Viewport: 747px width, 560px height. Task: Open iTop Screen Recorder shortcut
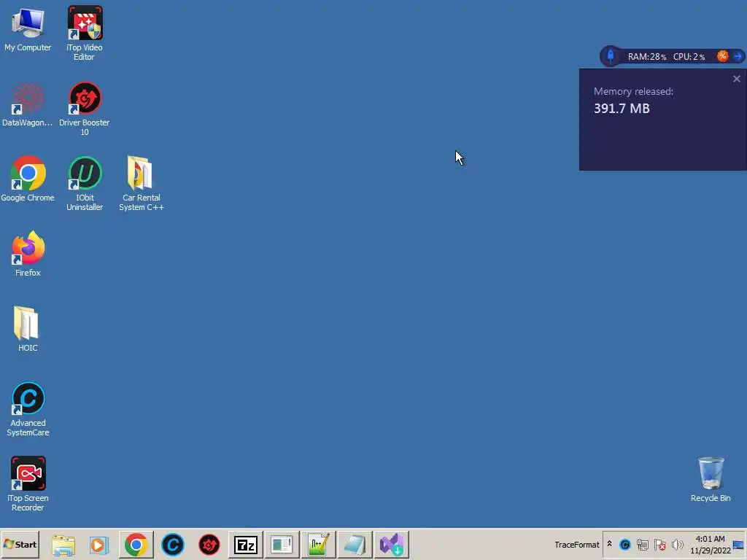[x=28, y=484]
